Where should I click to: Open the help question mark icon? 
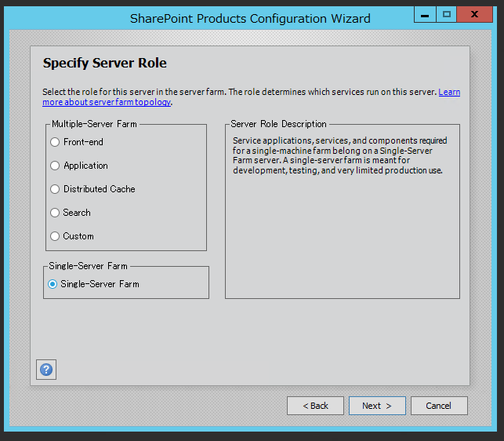(x=46, y=370)
